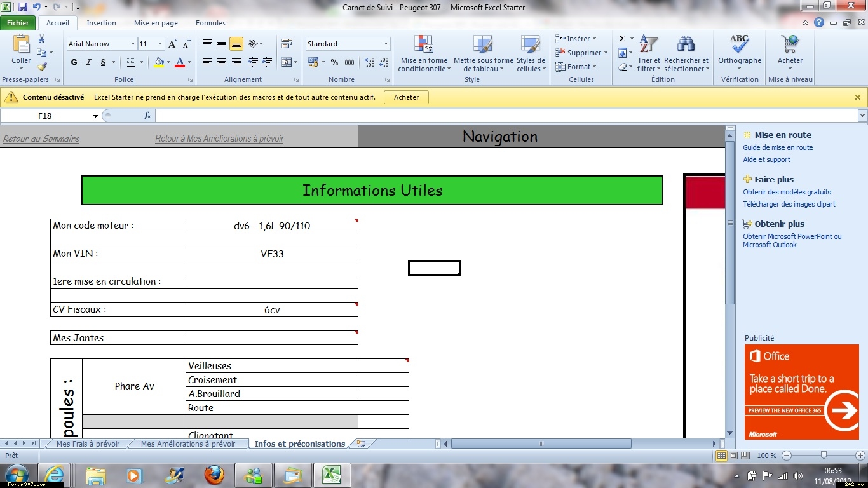Open Trier et filtrer dropdown

(649, 53)
